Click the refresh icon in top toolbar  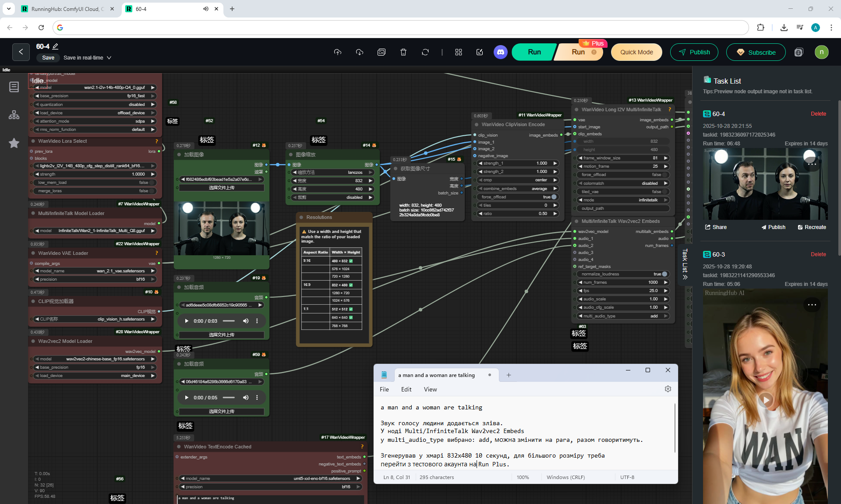point(425,52)
